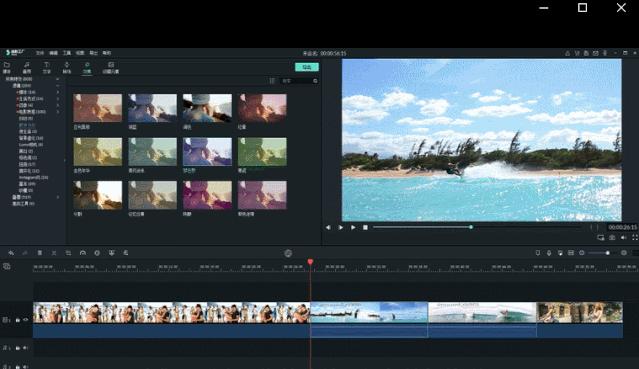Stop playback with the square button
The image size is (639, 369).
[x=365, y=228]
